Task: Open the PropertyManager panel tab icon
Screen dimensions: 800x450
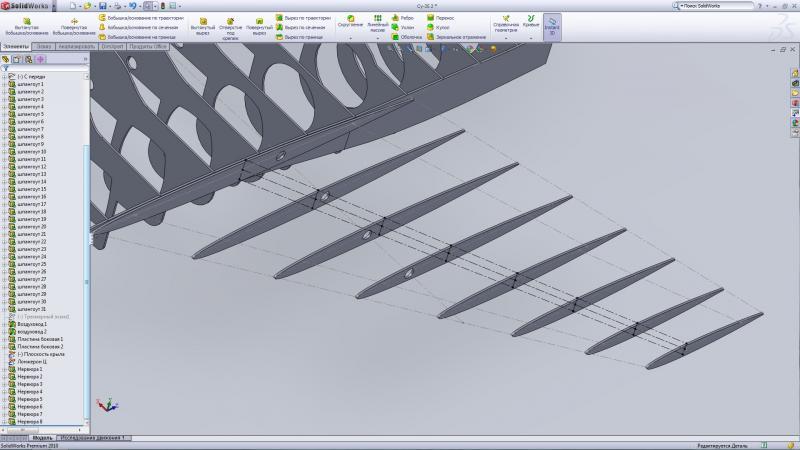Action: click(16, 59)
